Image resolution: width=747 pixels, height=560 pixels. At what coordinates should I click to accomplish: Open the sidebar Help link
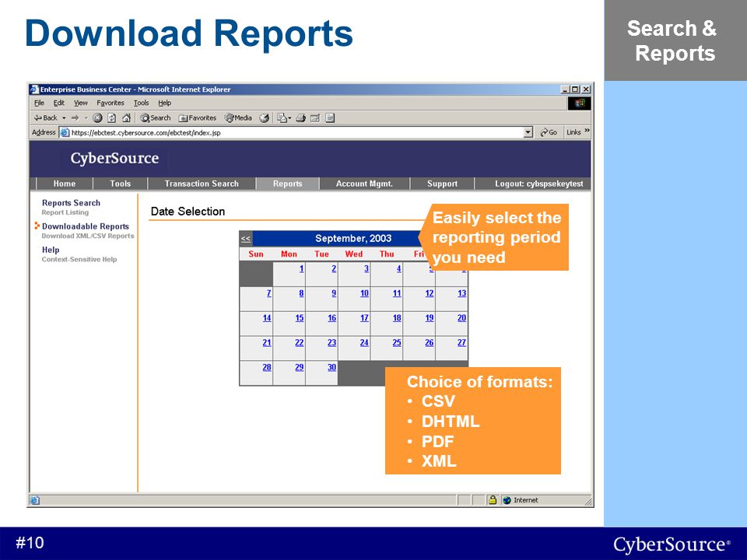(51, 250)
